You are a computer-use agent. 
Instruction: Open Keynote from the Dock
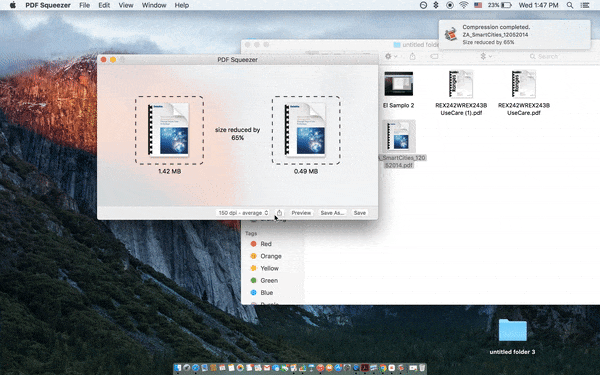[x=311, y=368]
